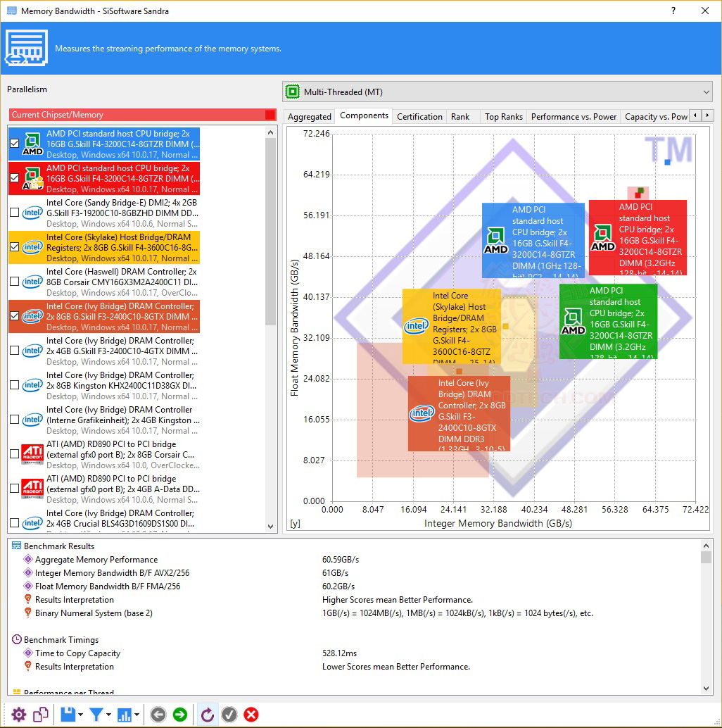Click blue AMD chart label box
The height and width of the screenshot is (728, 722).
pyautogui.click(x=533, y=241)
